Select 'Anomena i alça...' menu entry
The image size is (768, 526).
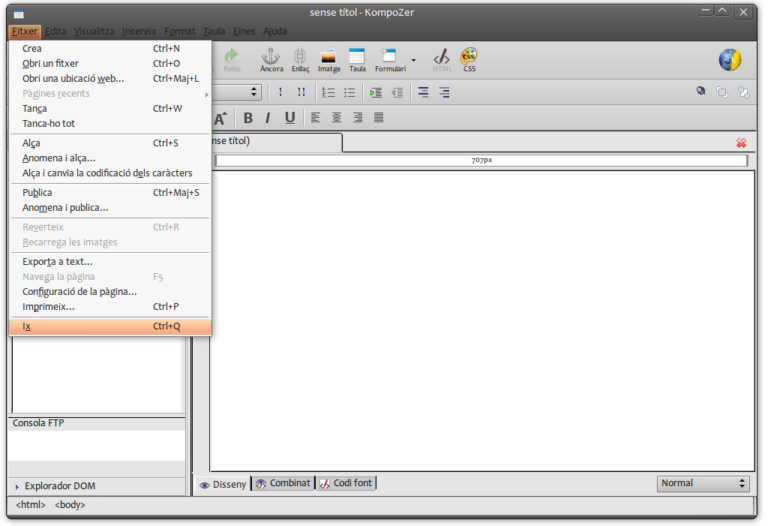pos(59,158)
